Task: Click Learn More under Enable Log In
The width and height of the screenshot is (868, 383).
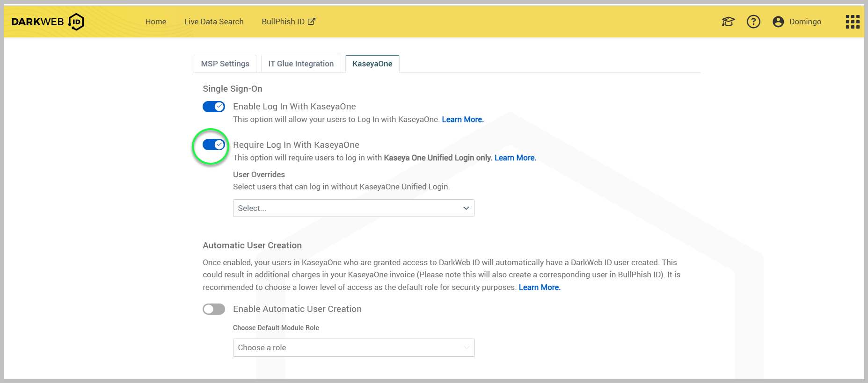Action: click(x=462, y=120)
